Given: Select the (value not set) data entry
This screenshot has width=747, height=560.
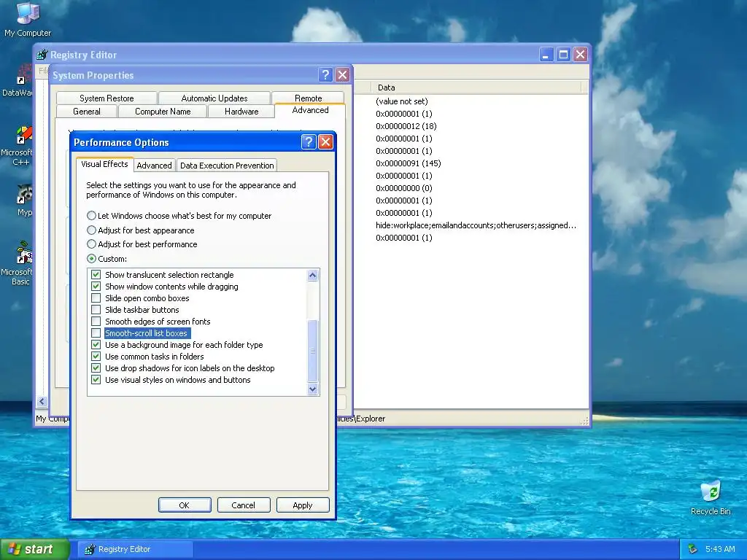Looking at the screenshot, I should pos(402,101).
